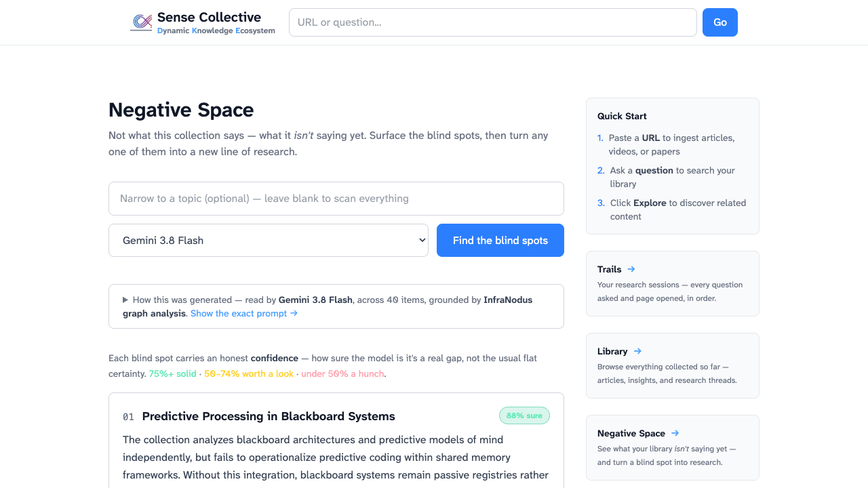Click the Sense Collective logo icon
The height and width of the screenshot is (488, 868).
pos(141,22)
